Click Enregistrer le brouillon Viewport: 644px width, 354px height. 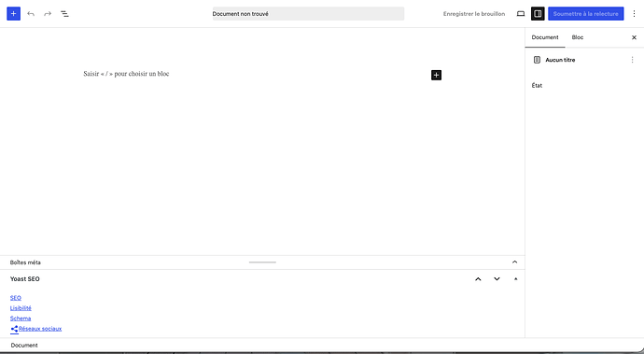(474, 14)
